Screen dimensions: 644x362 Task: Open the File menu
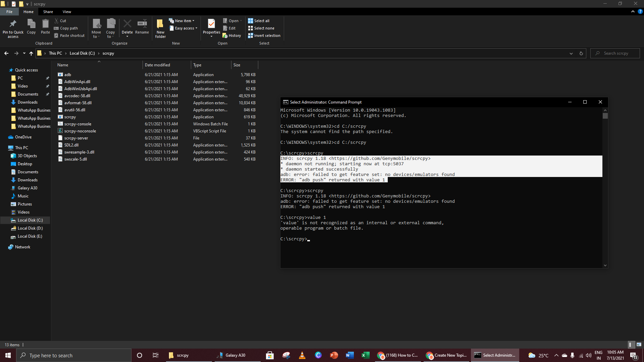tap(9, 12)
